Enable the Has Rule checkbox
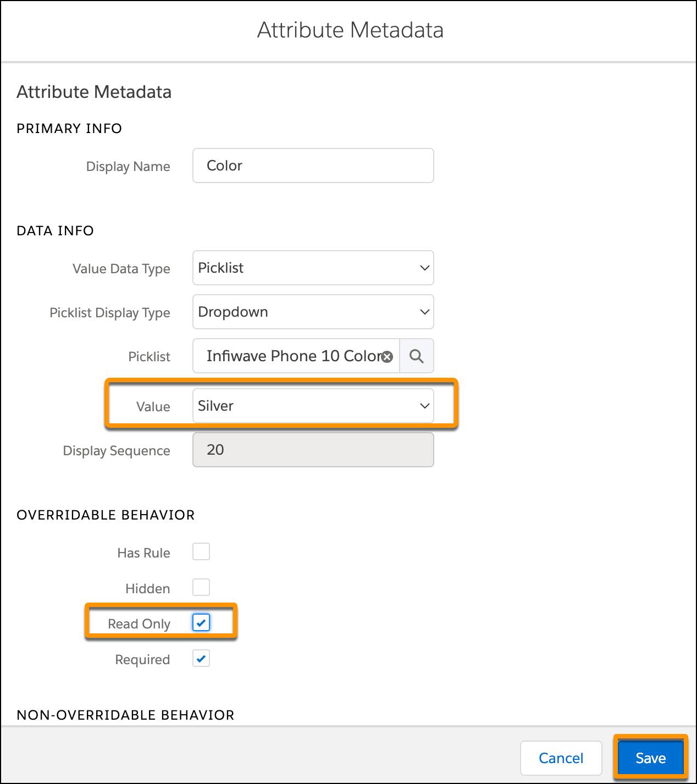697x784 pixels. coord(201,551)
